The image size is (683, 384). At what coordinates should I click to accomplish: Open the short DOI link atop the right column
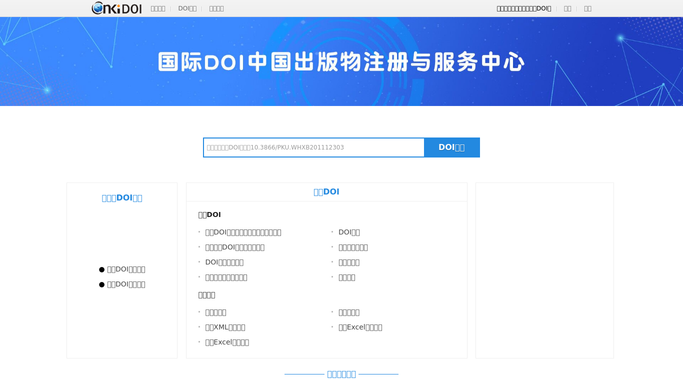[x=349, y=232]
